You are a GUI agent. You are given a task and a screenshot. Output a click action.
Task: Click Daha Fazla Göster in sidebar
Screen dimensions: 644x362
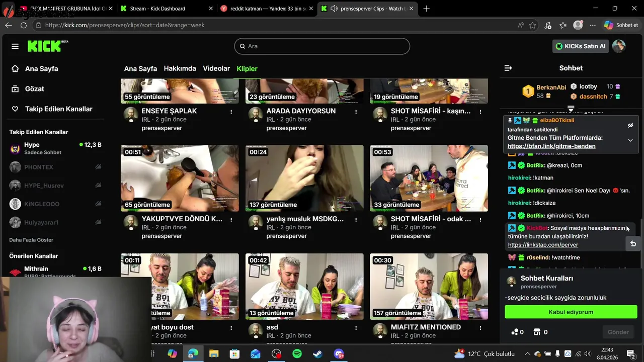click(x=31, y=240)
